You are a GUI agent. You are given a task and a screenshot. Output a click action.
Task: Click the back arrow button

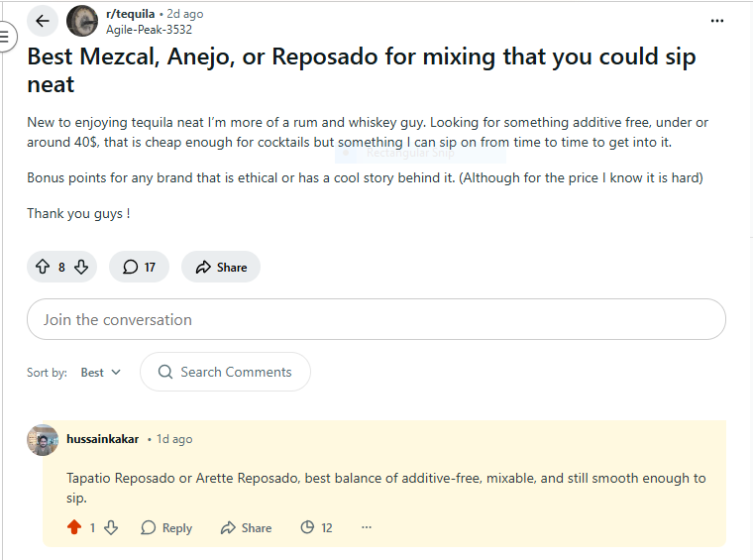click(42, 20)
